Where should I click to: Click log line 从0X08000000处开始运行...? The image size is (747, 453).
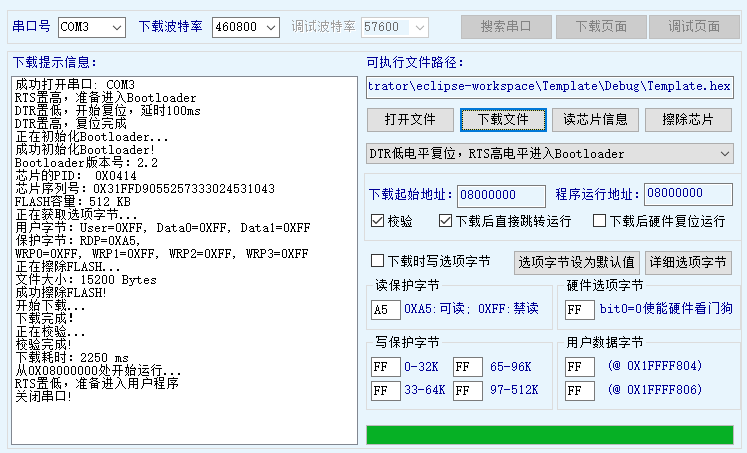[98, 371]
